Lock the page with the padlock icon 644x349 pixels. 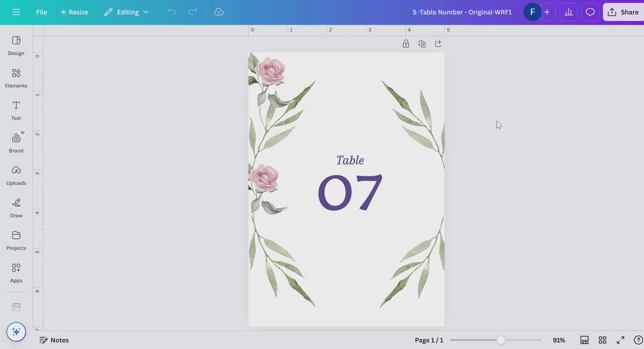point(406,44)
